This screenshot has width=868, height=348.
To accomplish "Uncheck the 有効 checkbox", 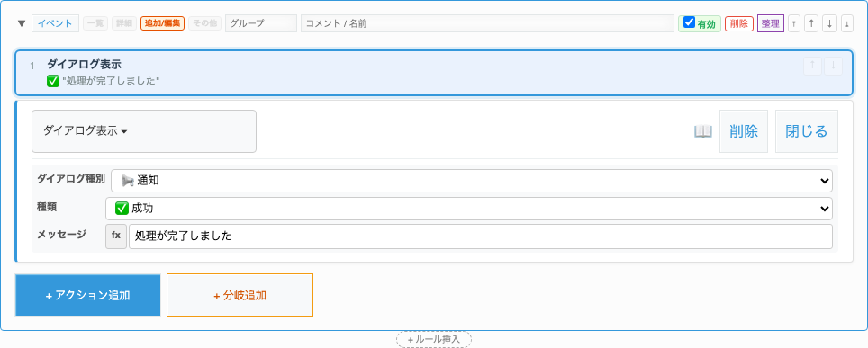I will (689, 22).
